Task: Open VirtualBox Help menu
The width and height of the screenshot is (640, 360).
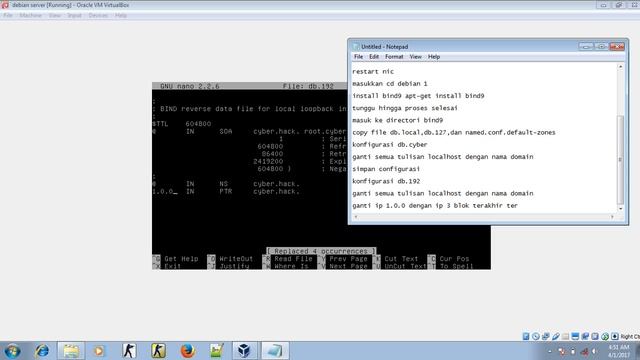Action: pyautogui.click(x=121, y=15)
